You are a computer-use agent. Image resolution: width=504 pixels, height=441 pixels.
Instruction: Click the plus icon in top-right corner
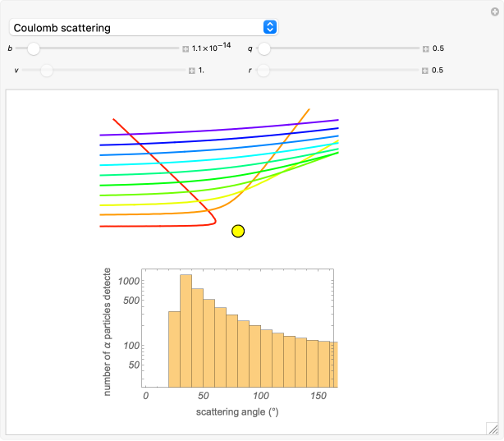pyautogui.click(x=494, y=11)
